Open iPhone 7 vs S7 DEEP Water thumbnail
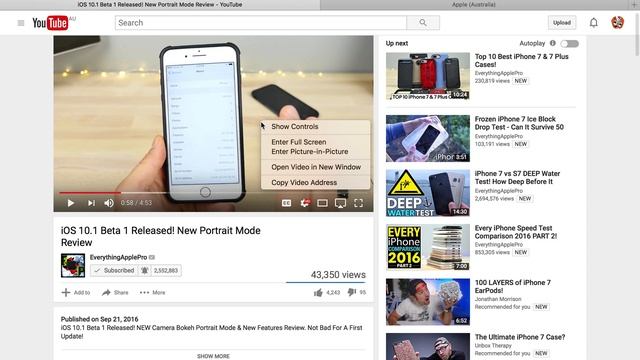This screenshot has height=360, width=640. click(428, 193)
